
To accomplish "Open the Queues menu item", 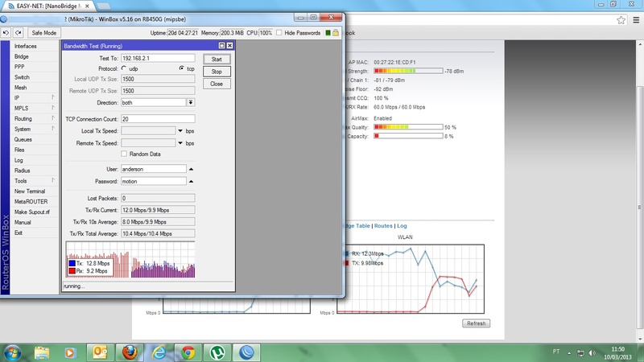I will pos(23,139).
